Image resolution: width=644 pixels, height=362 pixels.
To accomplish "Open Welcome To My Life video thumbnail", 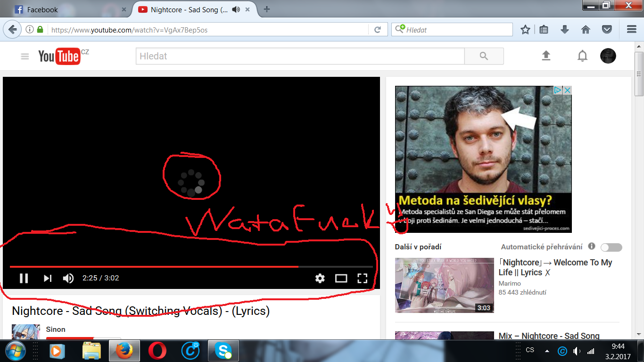I will [x=445, y=285].
